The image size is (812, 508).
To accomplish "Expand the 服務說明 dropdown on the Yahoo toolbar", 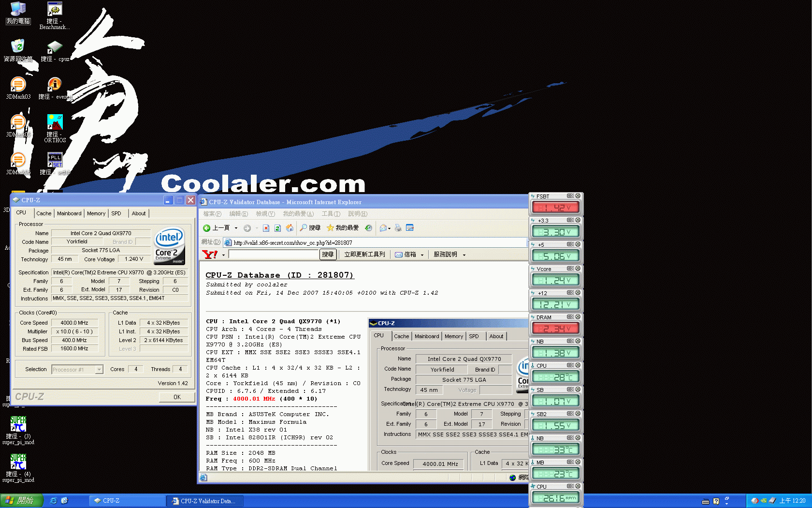I will [464, 255].
